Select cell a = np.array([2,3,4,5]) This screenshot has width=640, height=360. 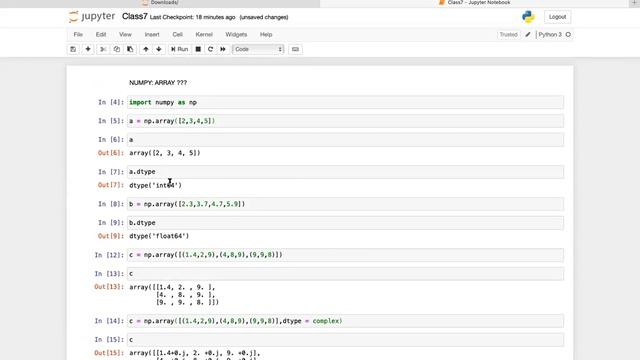point(345,121)
